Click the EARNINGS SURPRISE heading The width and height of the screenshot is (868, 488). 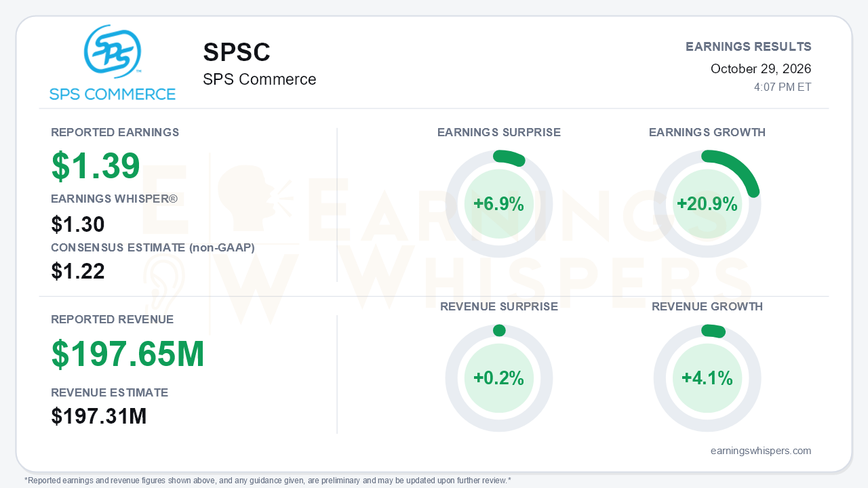point(499,132)
